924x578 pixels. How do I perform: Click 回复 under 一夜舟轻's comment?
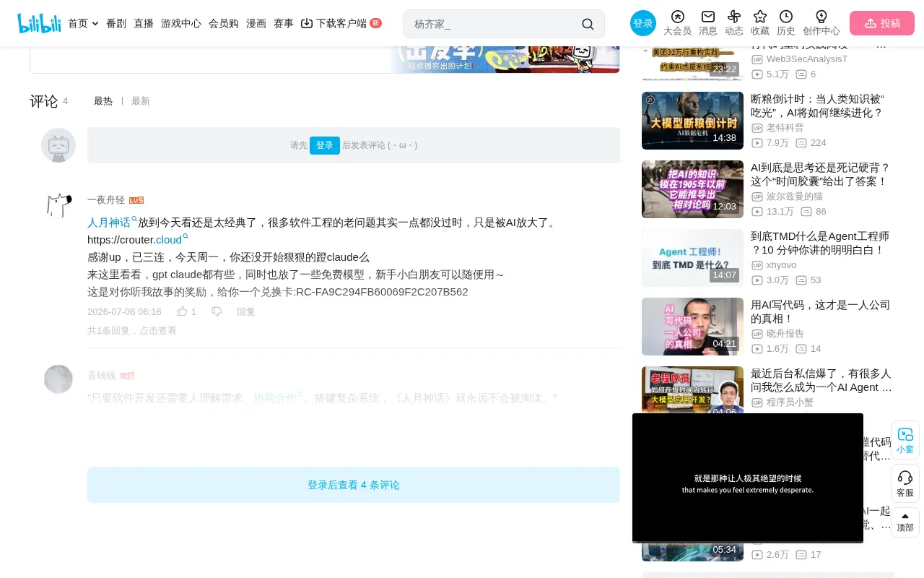click(246, 312)
